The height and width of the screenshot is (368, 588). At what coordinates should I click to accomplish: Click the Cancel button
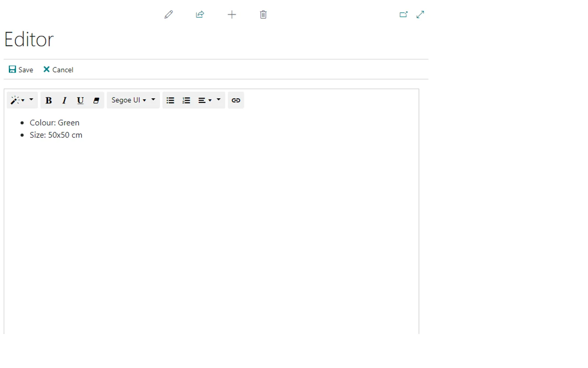[58, 70]
